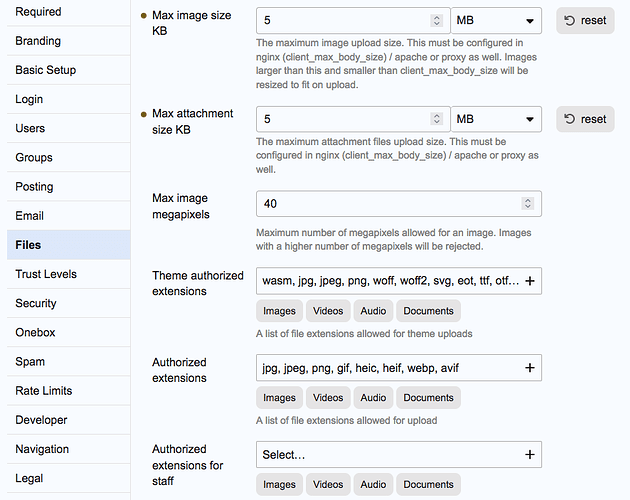Click Max image megapixels stepper arrows
630x500 pixels.
pos(528,204)
